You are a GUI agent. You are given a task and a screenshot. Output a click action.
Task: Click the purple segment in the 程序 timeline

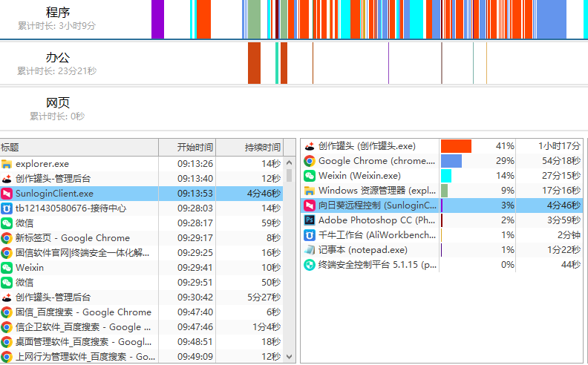(x=158, y=19)
